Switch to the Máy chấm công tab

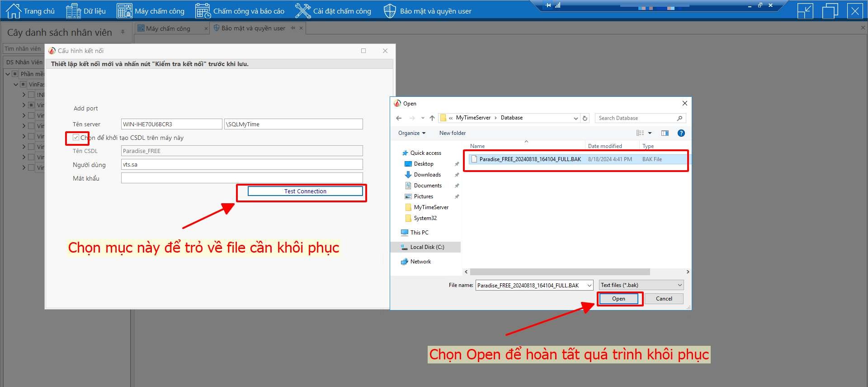168,29
